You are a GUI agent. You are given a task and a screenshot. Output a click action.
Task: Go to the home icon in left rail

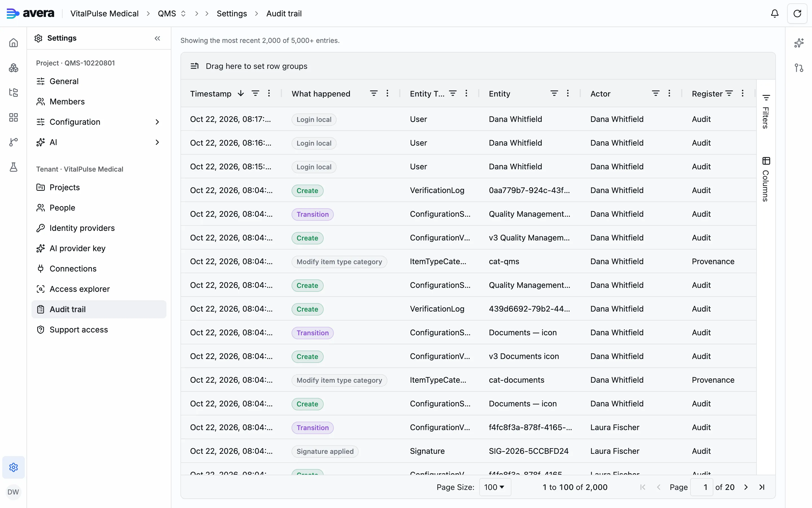point(14,43)
